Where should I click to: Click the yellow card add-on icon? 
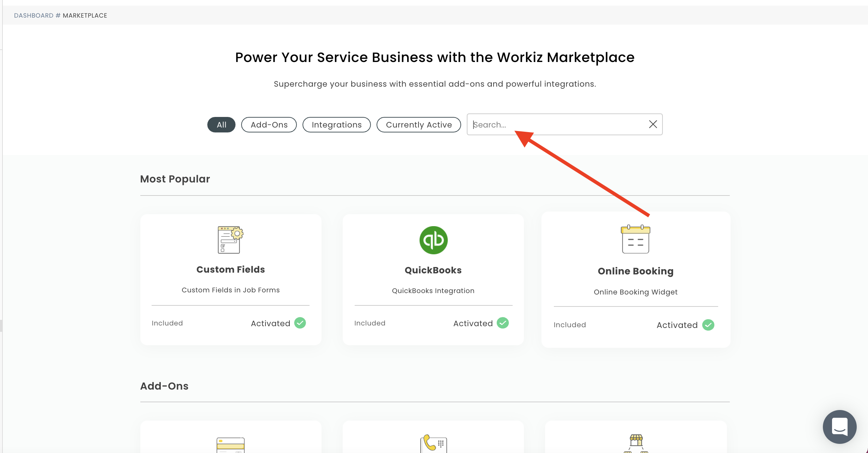click(230, 445)
